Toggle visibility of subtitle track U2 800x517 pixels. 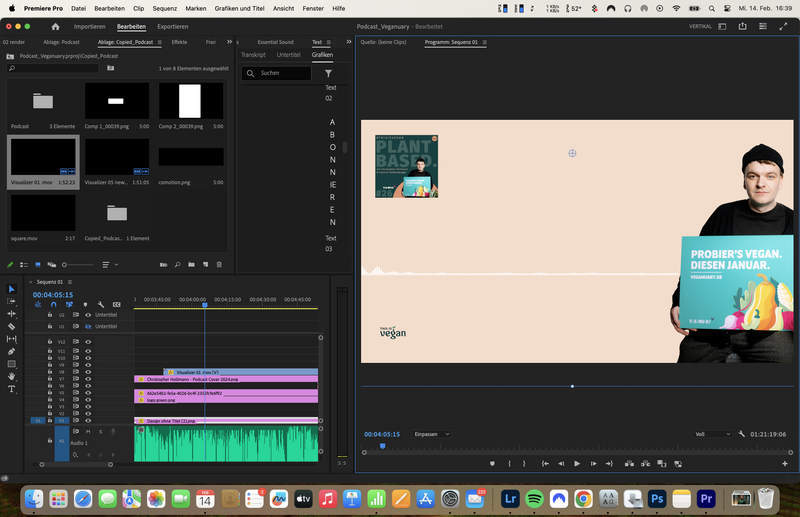pyautogui.click(x=88, y=315)
